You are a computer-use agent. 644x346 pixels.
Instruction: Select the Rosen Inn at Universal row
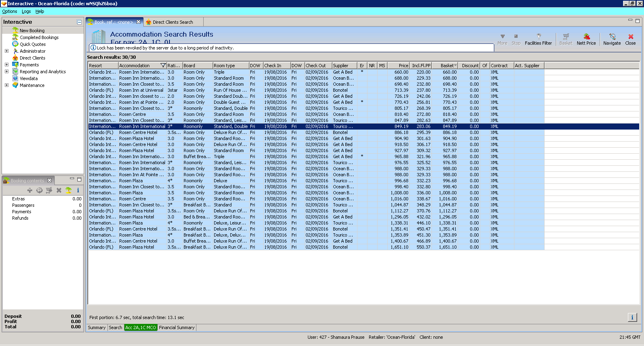click(x=316, y=90)
